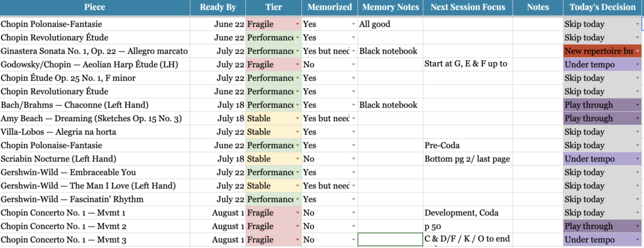Select the empty Memory Notes cell for Concerto Mvmt 3
The image size is (644, 248).
pos(391,240)
